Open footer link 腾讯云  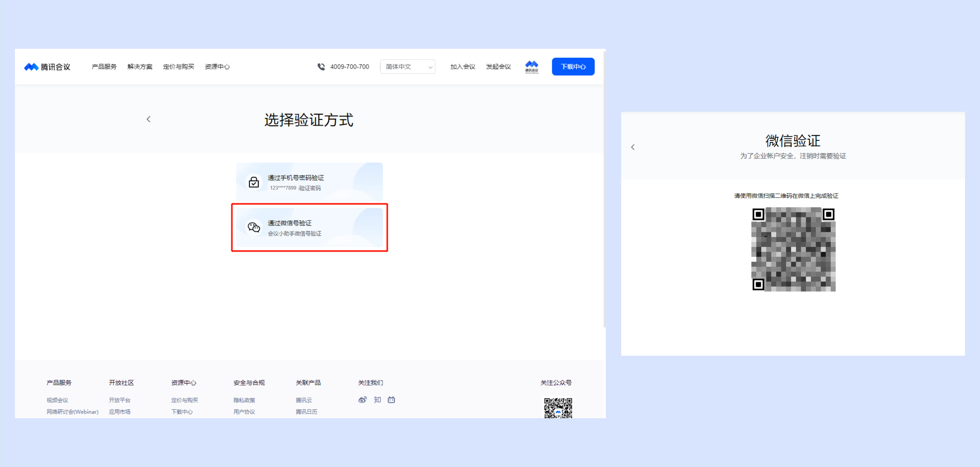tap(304, 400)
